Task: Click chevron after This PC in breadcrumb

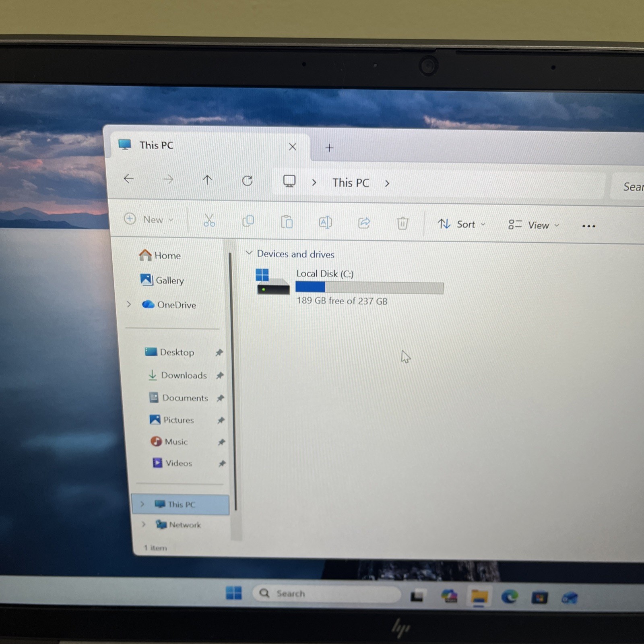Action: tap(387, 184)
